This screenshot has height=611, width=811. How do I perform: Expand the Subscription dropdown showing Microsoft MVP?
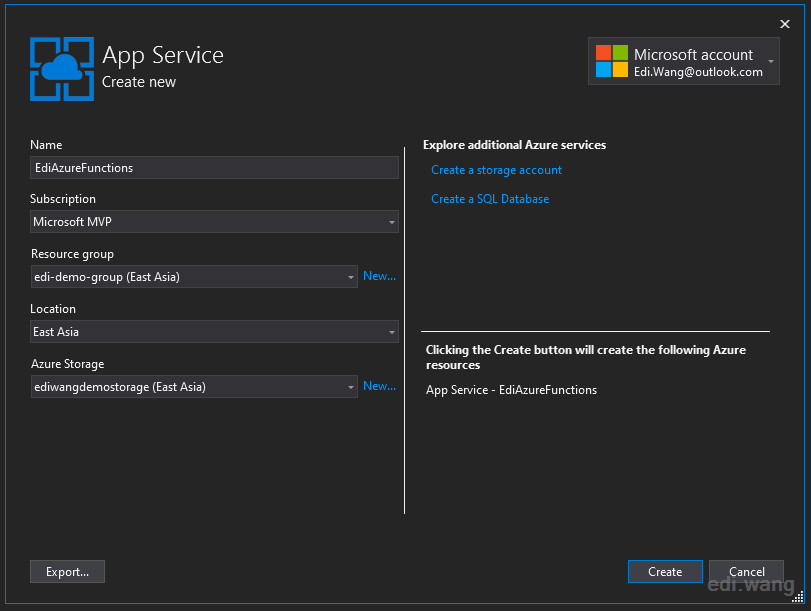(214, 222)
